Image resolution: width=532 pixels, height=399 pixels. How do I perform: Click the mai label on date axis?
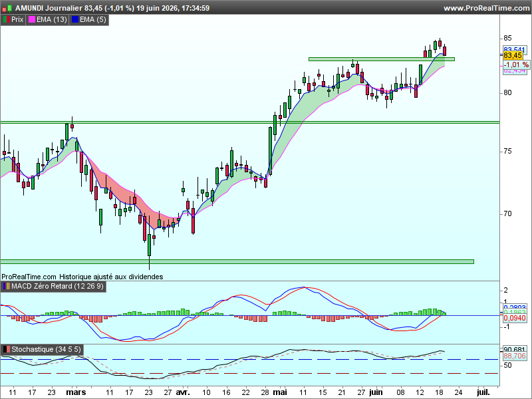click(x=280, y=392)
